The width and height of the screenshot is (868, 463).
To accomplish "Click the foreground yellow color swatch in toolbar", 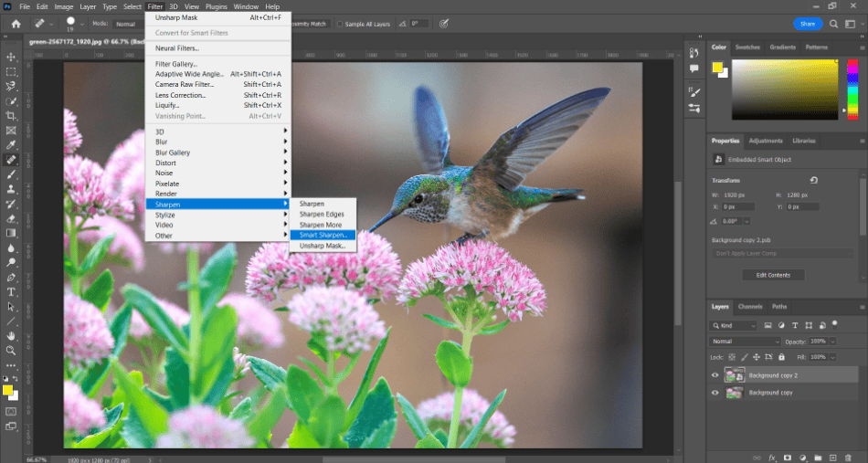I will (7, 391).
